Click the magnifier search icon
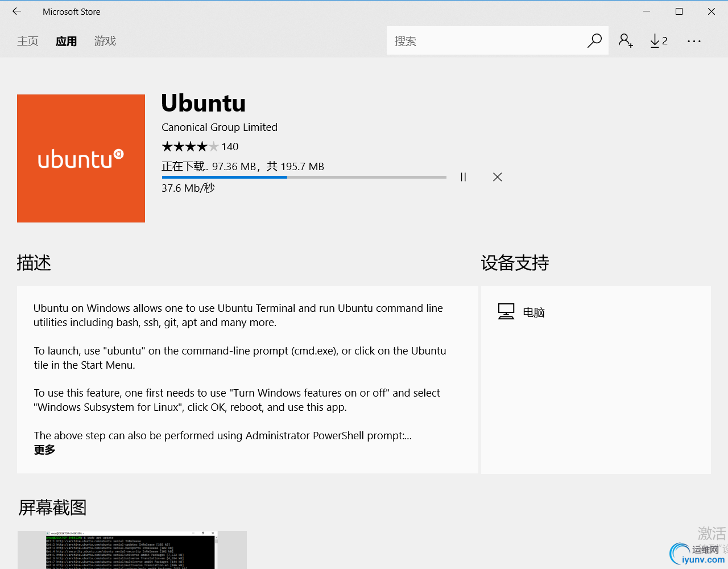The image size is (728, 569). click(x=594, y=40)
